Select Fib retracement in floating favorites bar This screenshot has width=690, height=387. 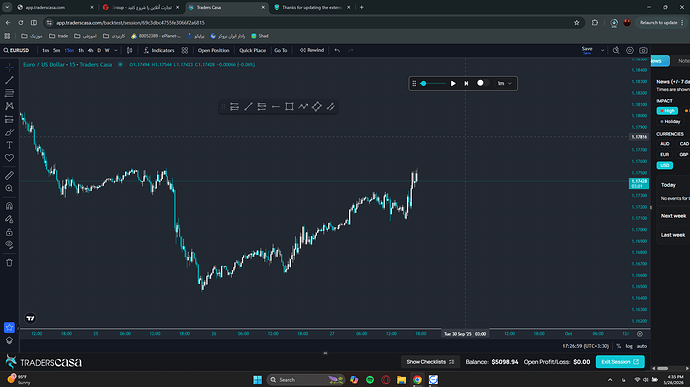coord(262,107)
